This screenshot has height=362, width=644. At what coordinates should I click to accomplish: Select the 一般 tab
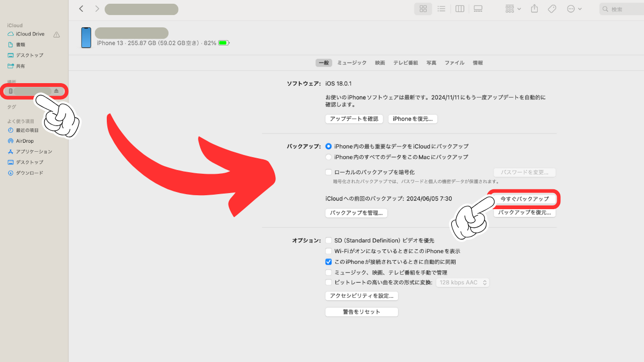[324, 63]
